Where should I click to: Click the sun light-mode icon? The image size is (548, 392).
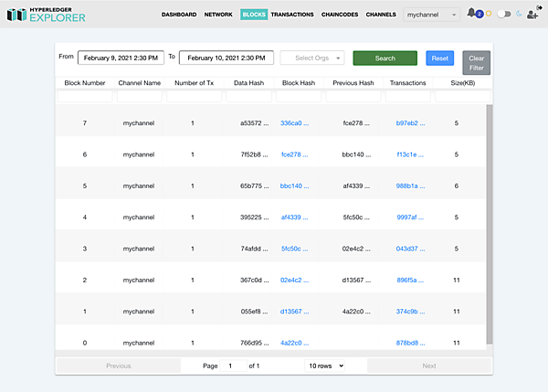[x=488, y=15]
